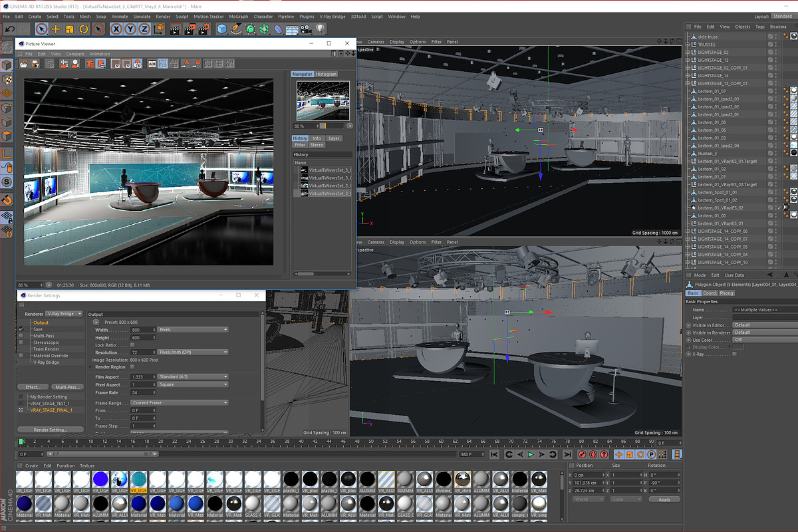Screen dimensions: 798x532
Task: Click the Navigator render thumbnail
Action: [323, 100]
